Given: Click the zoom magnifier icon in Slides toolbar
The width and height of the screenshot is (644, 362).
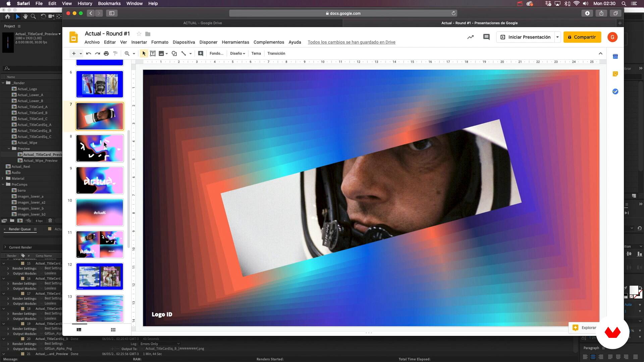Looking at the screenshot, I should pyautogui.click(x=127, y=53).
